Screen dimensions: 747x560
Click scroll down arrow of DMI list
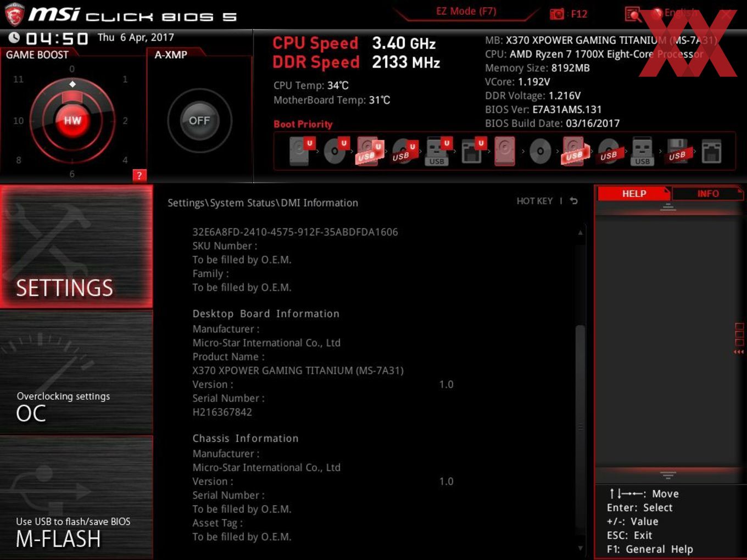580,548
